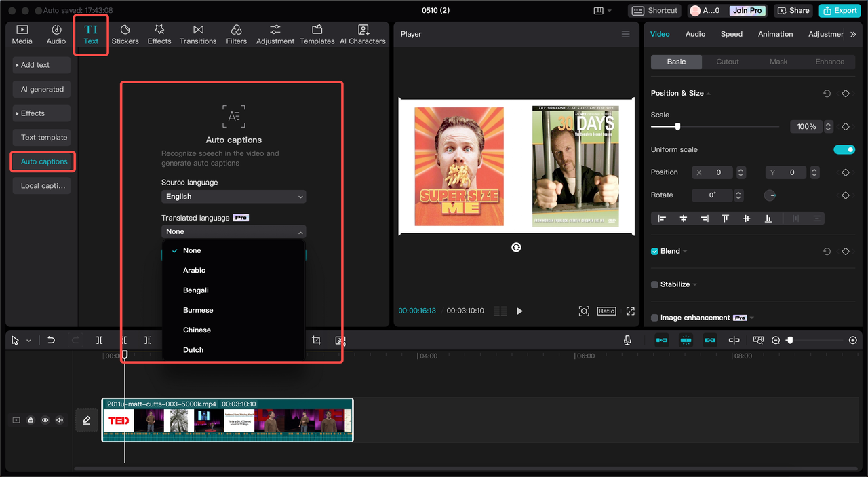Viewport: 868px width, 477px height.
Task: Open the Audio library tab
Action: [56, 35]
